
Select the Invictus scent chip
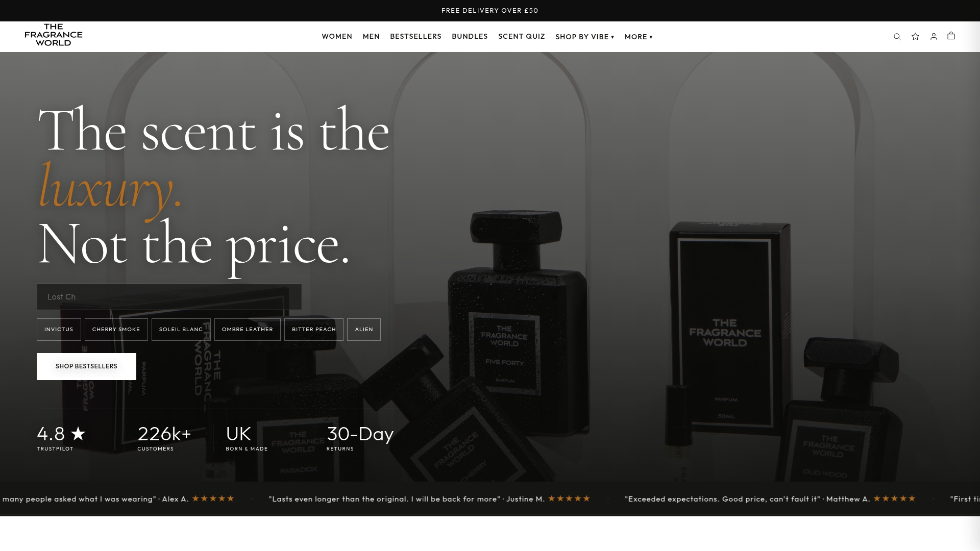pos(59,330)
